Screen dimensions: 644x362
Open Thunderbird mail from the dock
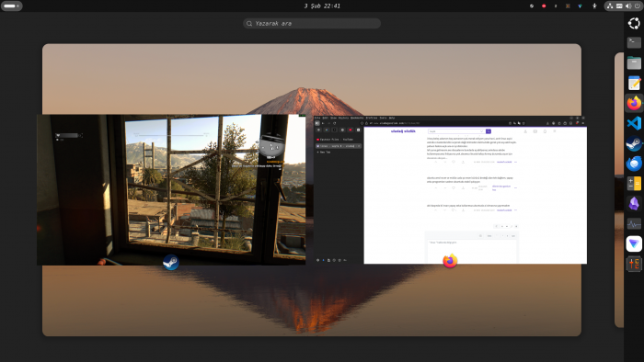(x=634, y=164)
